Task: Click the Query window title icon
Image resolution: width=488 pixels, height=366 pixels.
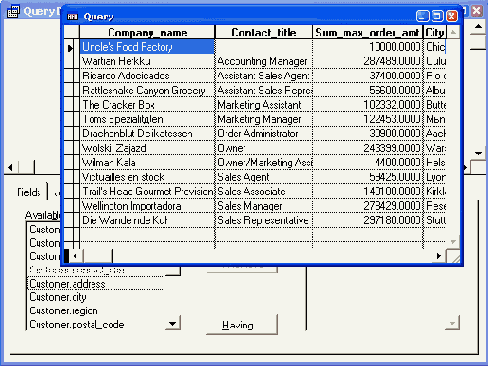Action: tap(72, 16)
